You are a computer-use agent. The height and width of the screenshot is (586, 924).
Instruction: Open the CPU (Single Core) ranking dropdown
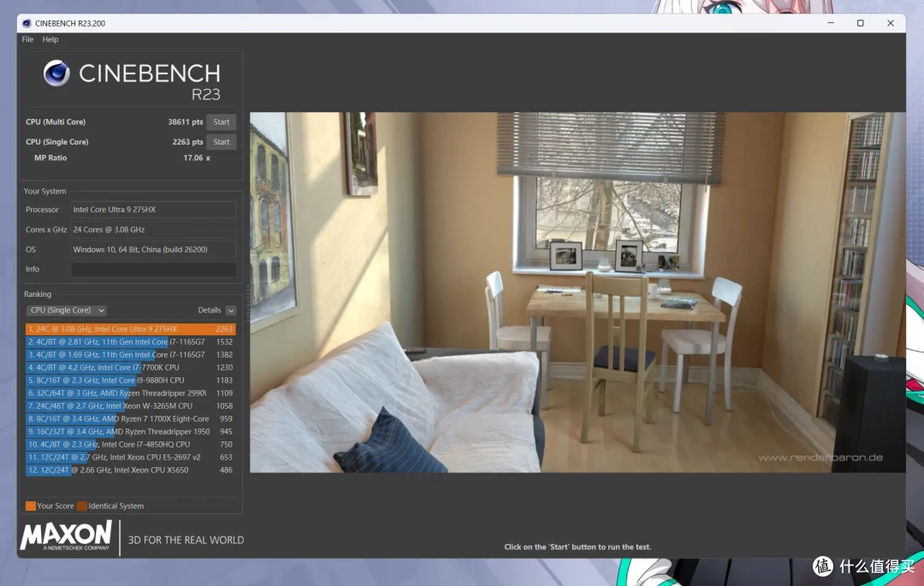(x=66, y=311)
